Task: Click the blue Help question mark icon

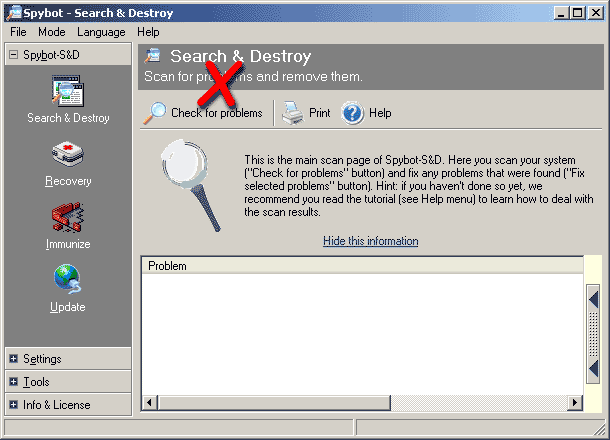Action: 352,113
